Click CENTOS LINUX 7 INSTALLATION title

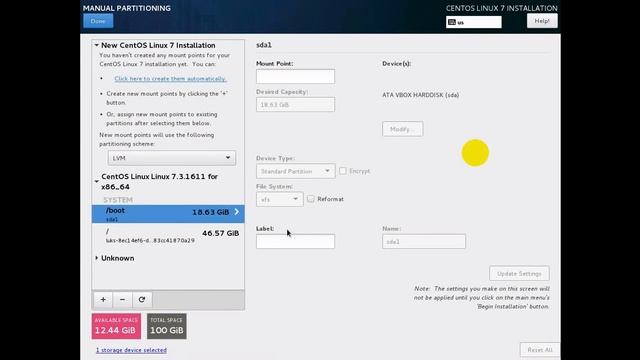point(502,8)
